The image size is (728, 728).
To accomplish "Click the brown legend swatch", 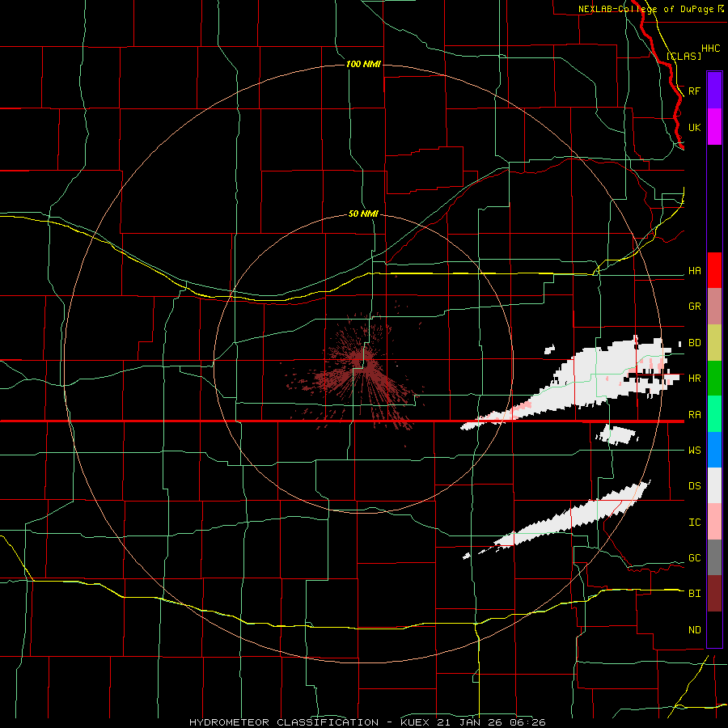I will 714,594.
